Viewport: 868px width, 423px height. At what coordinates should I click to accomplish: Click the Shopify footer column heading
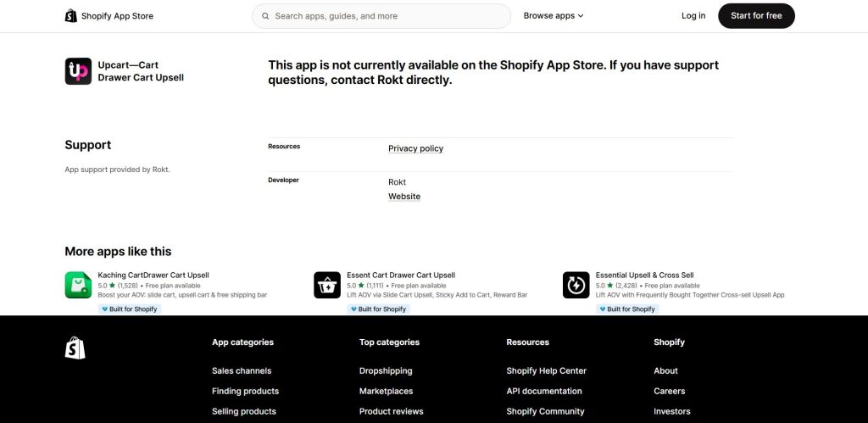coord(670,342)
